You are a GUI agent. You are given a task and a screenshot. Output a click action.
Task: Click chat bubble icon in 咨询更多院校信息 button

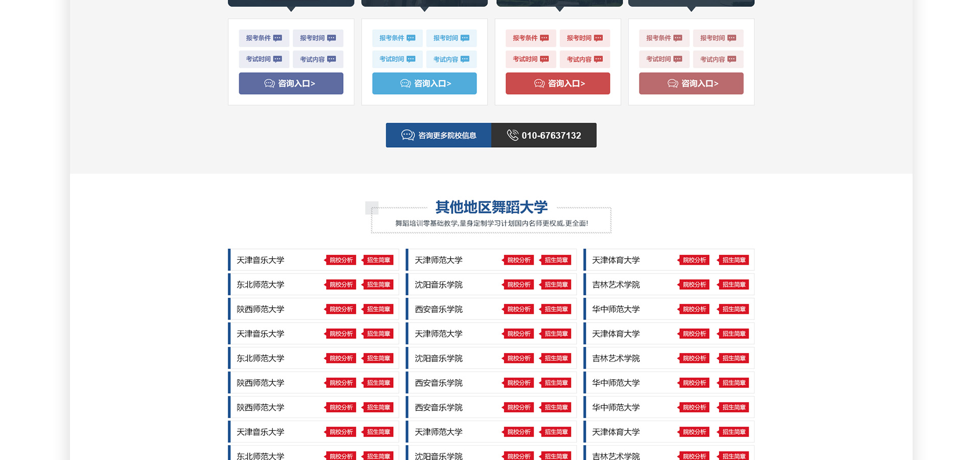click(408, 135)
